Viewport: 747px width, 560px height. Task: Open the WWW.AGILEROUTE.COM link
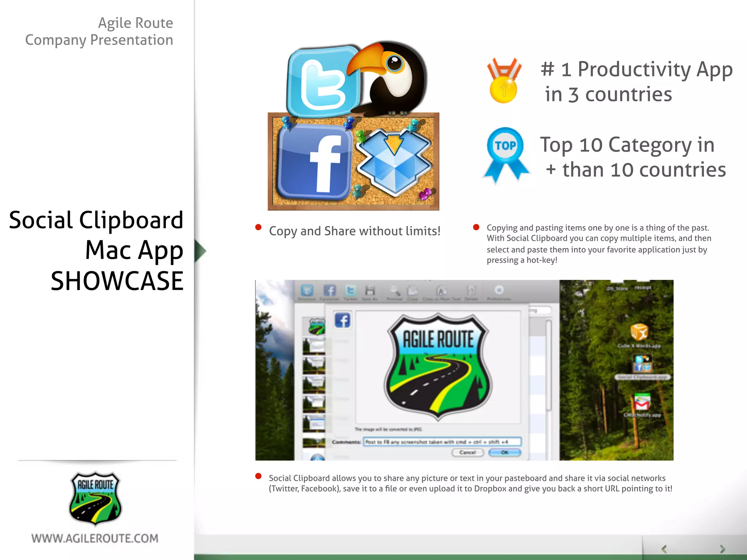95,538
